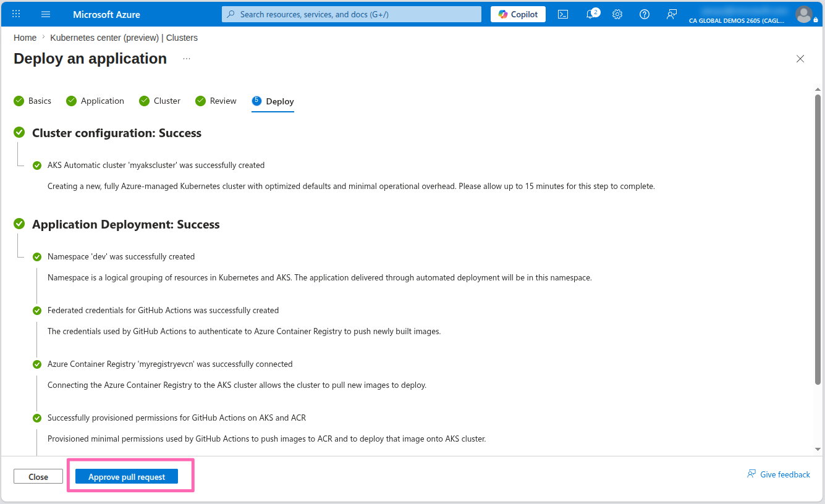Click the 'Cluster configuration: Success' heading
Screen dimensions: 825x504
click(117, 133)
